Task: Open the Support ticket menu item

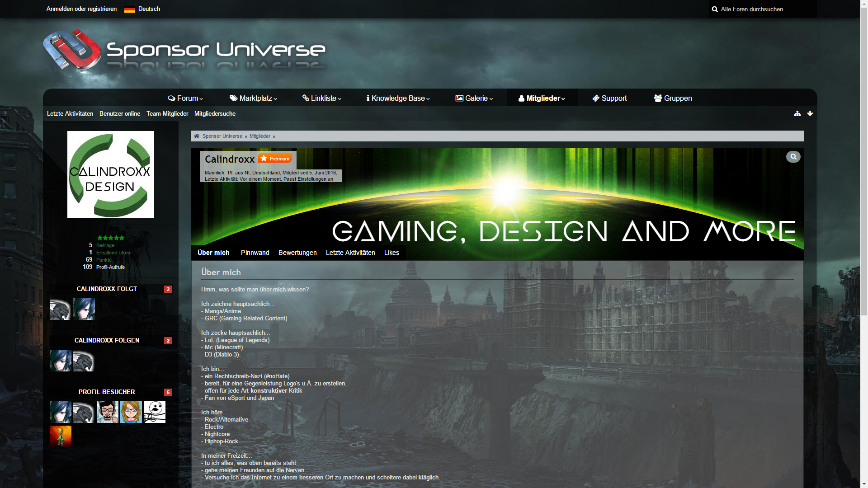Action: coord(609,98)
